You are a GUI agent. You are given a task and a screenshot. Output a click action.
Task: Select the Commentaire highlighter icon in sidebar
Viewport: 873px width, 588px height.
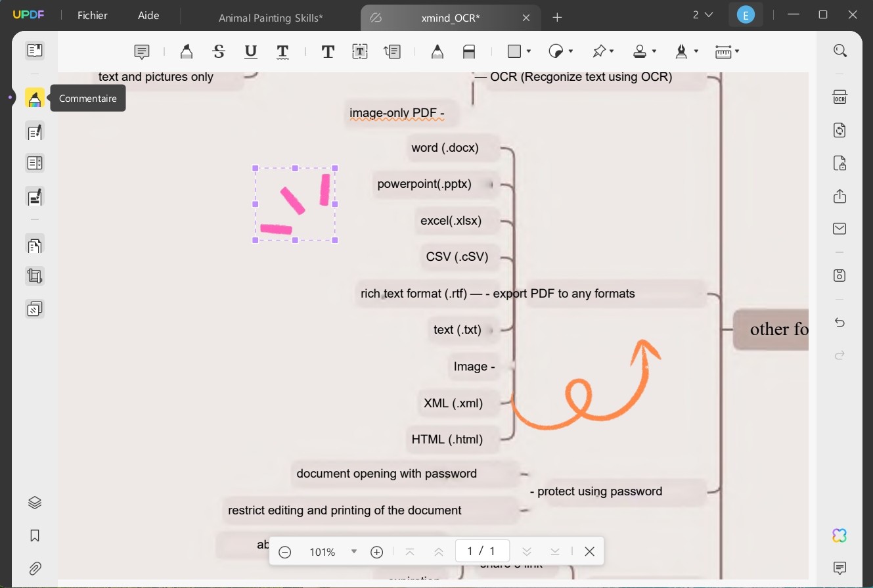pos(35,98)
